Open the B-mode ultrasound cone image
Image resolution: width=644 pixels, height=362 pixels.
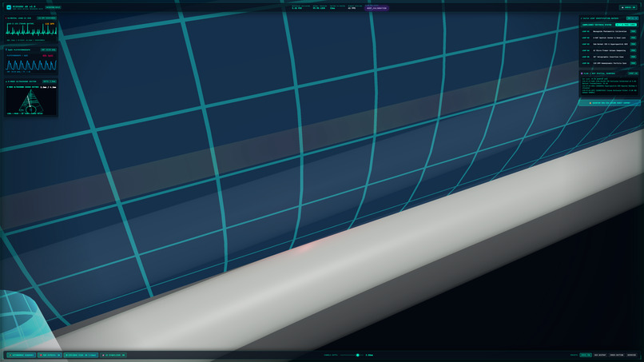[x=31, y=101]
